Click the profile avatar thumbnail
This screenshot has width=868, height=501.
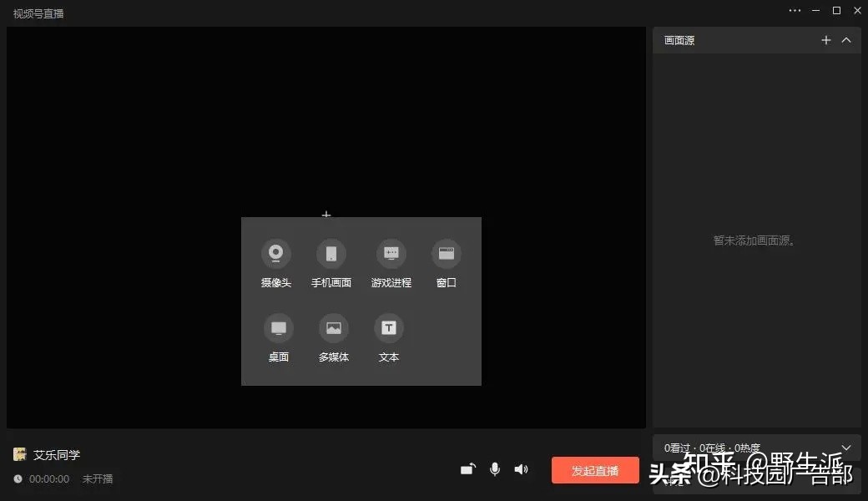tap(19, 454)
